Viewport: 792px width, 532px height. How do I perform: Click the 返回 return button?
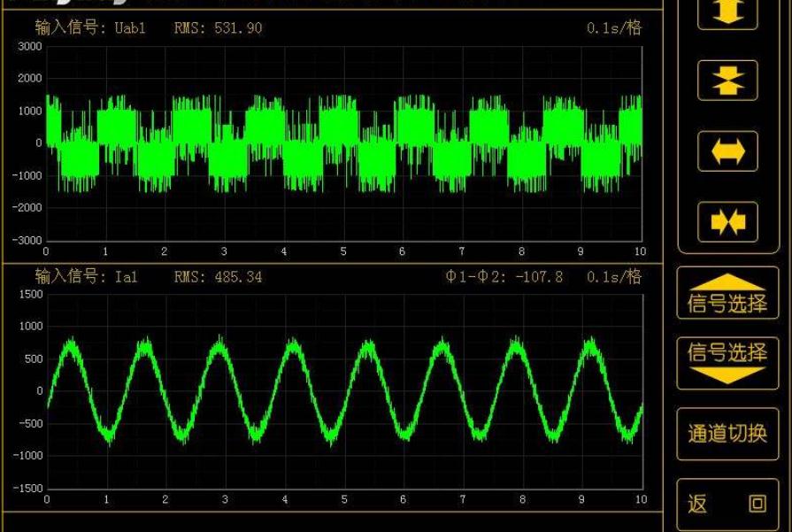click(x=728, y=505)
